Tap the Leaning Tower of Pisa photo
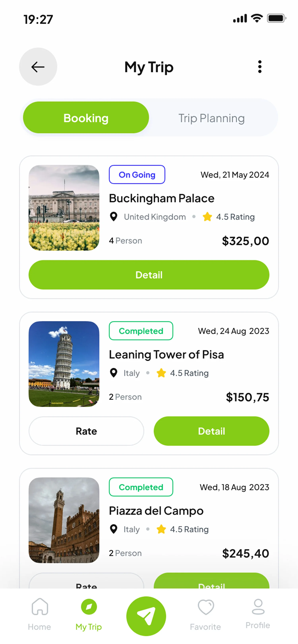Image resolution: width=298 pixels, height=644 pixels. point(64,364)
